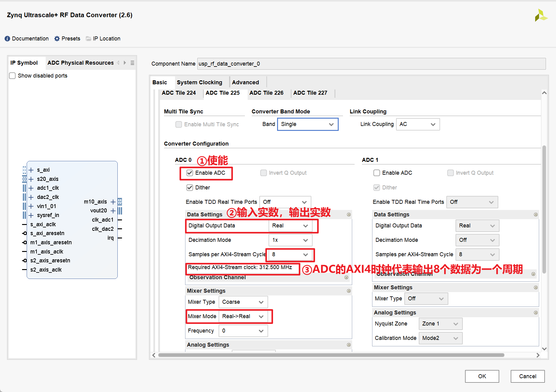Image resolution: width=556 pixels, height=392 pixels.
Task: Open ADC 0 Digital Output Data dropdown
Action: pos(290,226)
